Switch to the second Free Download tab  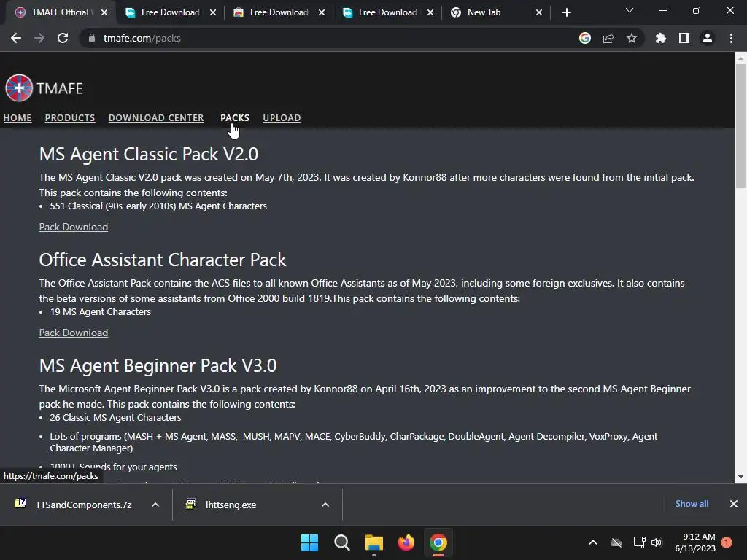(278, 12)
